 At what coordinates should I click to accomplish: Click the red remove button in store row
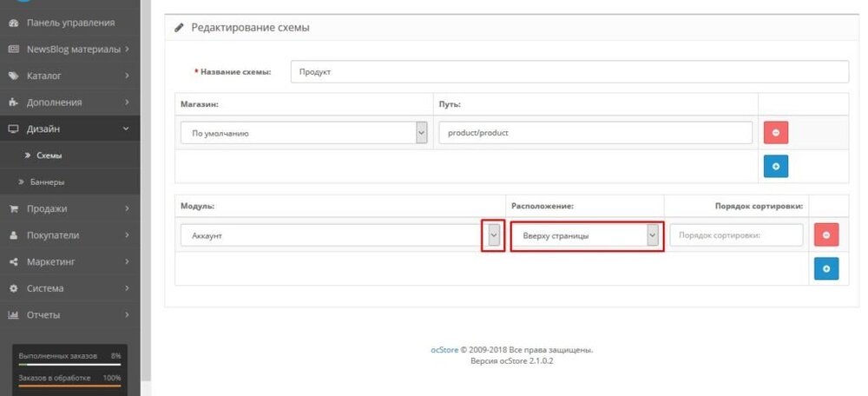(775, 133)
